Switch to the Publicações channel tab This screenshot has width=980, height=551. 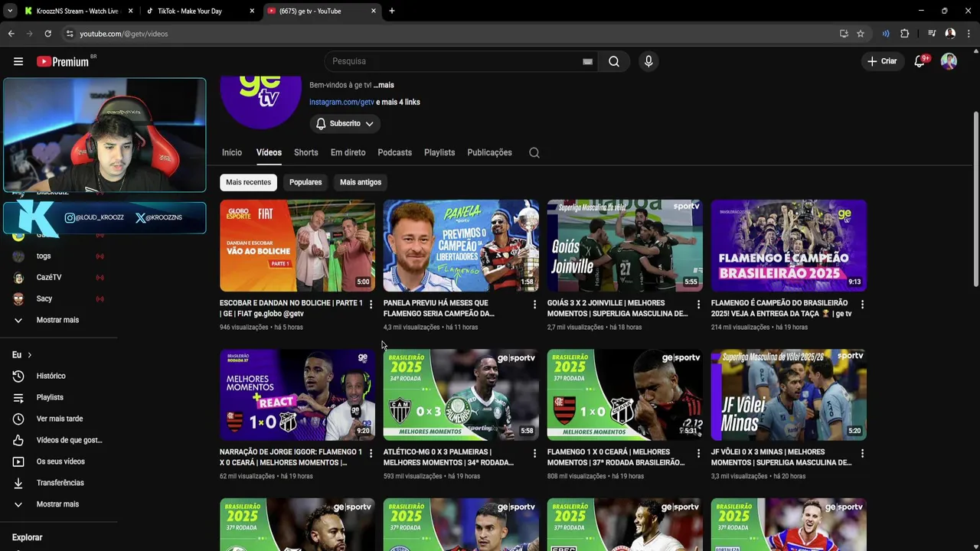pos(489,152)
